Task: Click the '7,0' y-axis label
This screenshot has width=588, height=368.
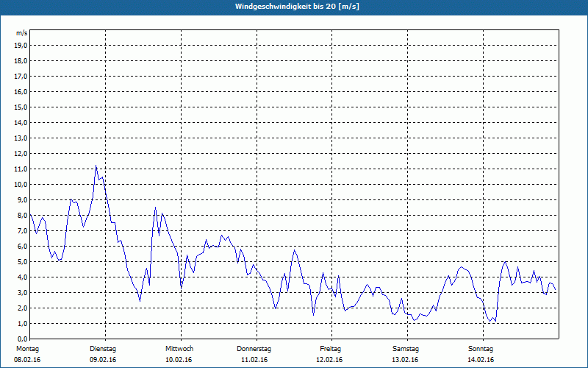Action: click(x=22, y=230)
